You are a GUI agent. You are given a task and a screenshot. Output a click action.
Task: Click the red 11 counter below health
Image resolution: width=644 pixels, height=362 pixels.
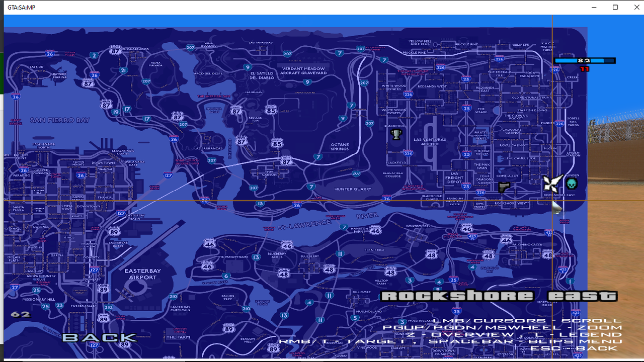[x=585, y=69]
